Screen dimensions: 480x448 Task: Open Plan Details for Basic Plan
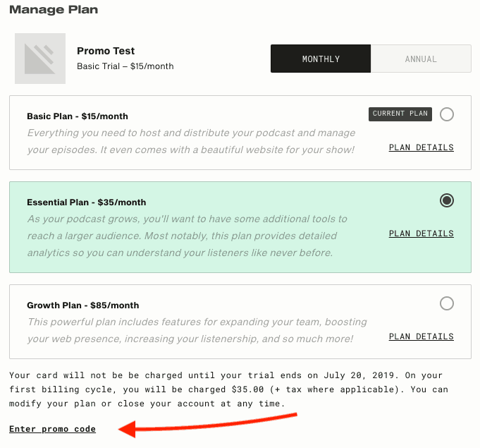pos(421,147)
